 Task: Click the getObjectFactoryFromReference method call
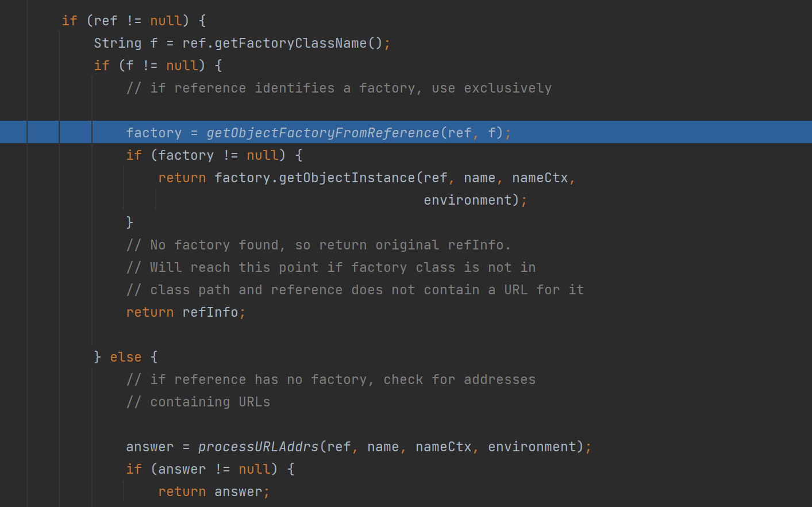(322, 133)
